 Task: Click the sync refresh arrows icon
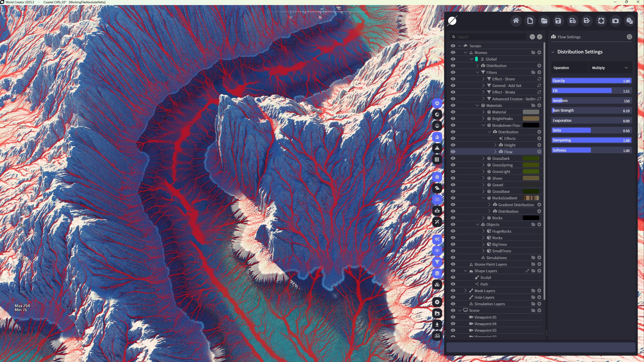(601, 21)
